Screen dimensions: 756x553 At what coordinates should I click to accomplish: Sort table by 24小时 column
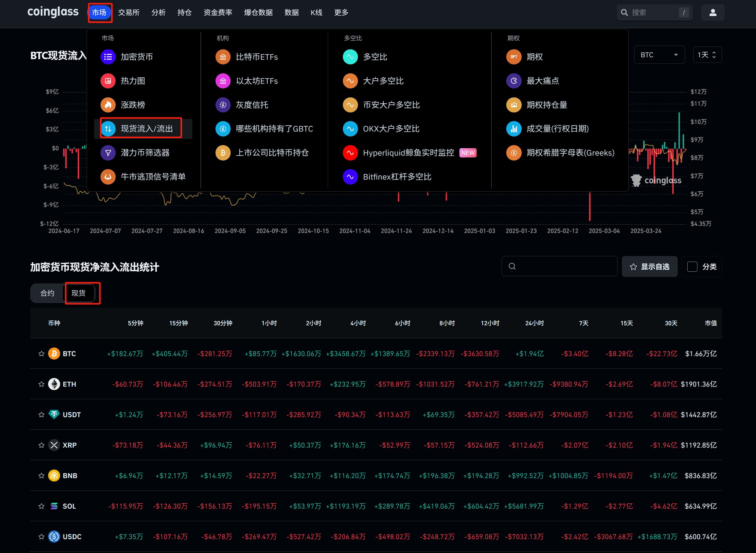click(x=534, y=323)
